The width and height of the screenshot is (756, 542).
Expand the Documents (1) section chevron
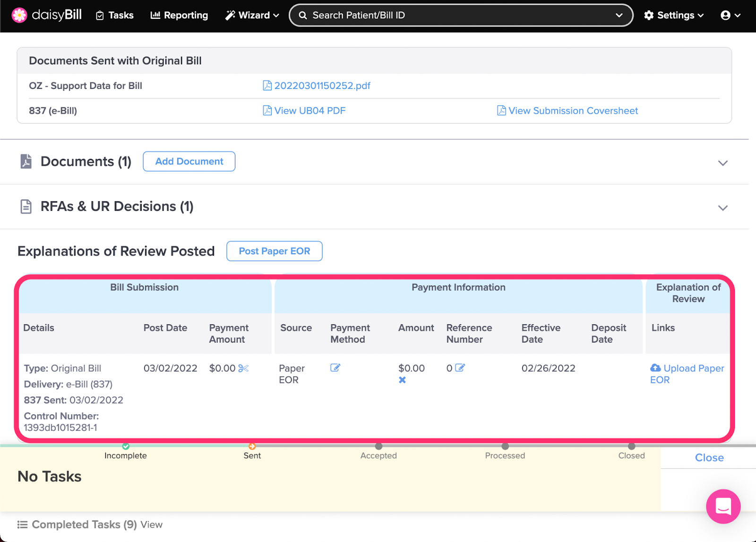point(722,163)
